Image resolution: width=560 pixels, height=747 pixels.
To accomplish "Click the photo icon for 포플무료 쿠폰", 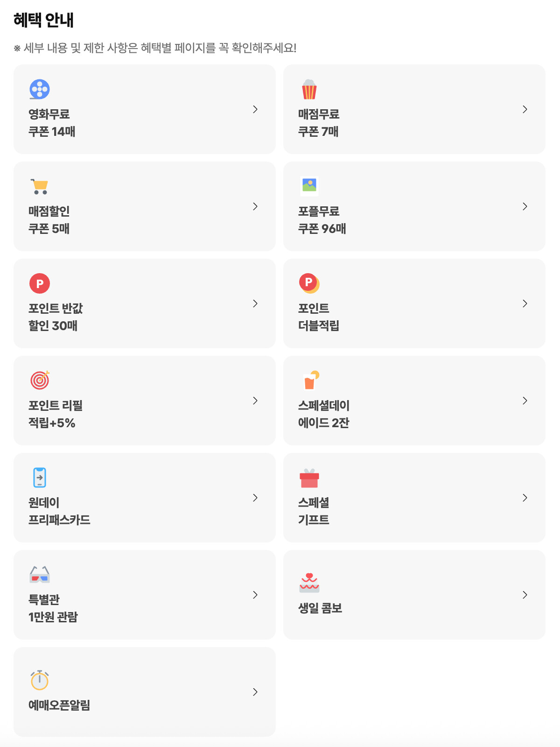I will tap(309, 185).
